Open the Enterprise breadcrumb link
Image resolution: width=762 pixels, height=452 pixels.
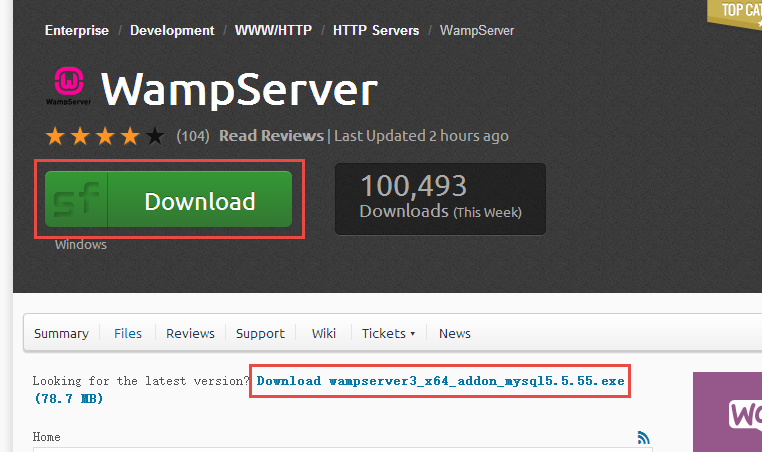point(77,30)
